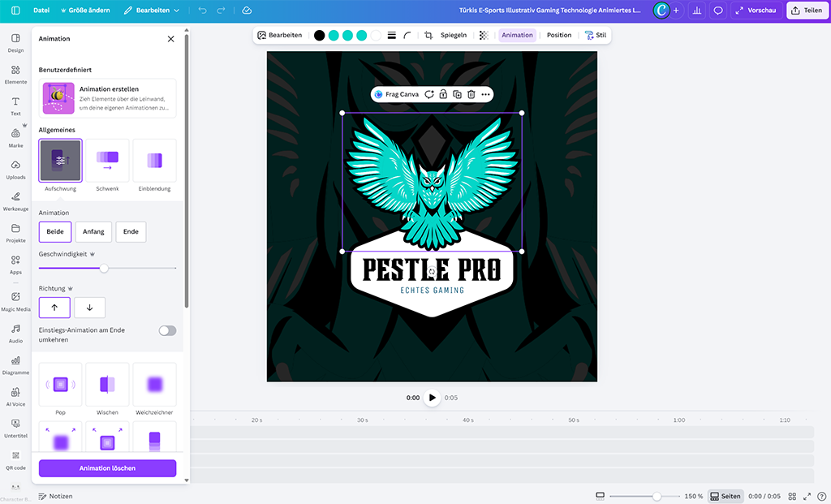Open the Datei menu

[41, 10]
